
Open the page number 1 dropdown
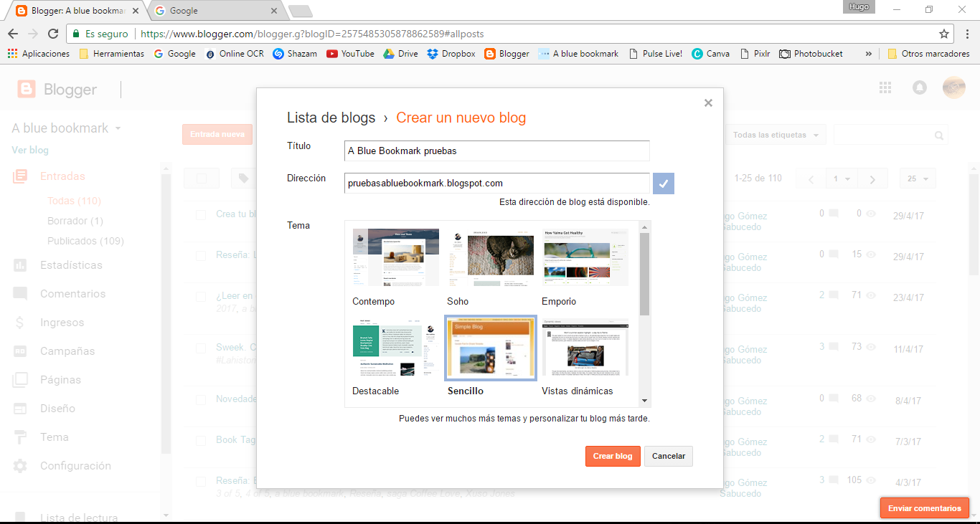tap(842, 178)
